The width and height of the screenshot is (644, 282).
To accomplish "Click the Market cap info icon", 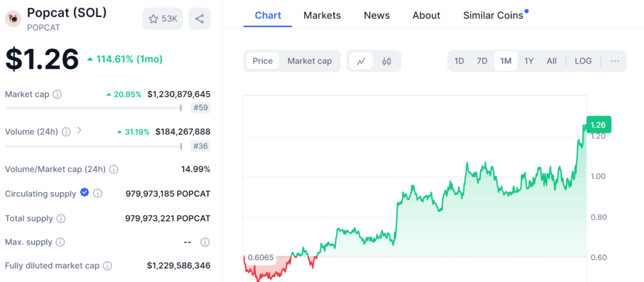I will (57, 94).
